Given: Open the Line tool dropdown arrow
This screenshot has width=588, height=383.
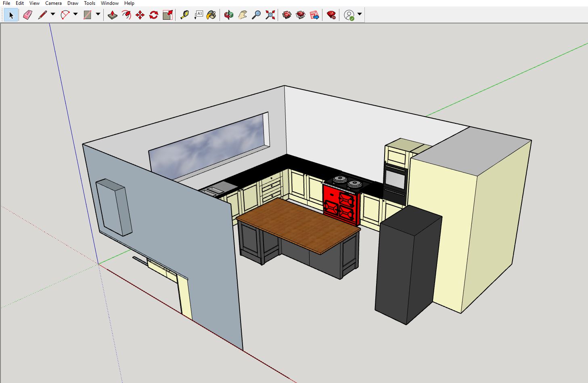Looking at the screenshot, I should pyautogui.click(x=53, y=15).
